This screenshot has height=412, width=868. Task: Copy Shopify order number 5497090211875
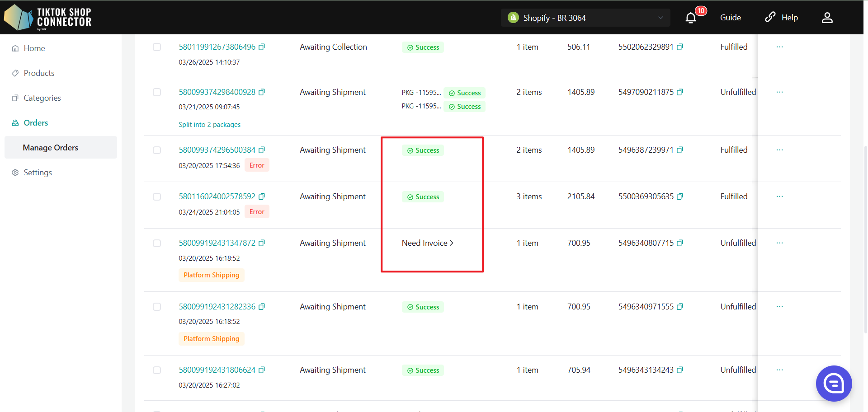(680, 92)
